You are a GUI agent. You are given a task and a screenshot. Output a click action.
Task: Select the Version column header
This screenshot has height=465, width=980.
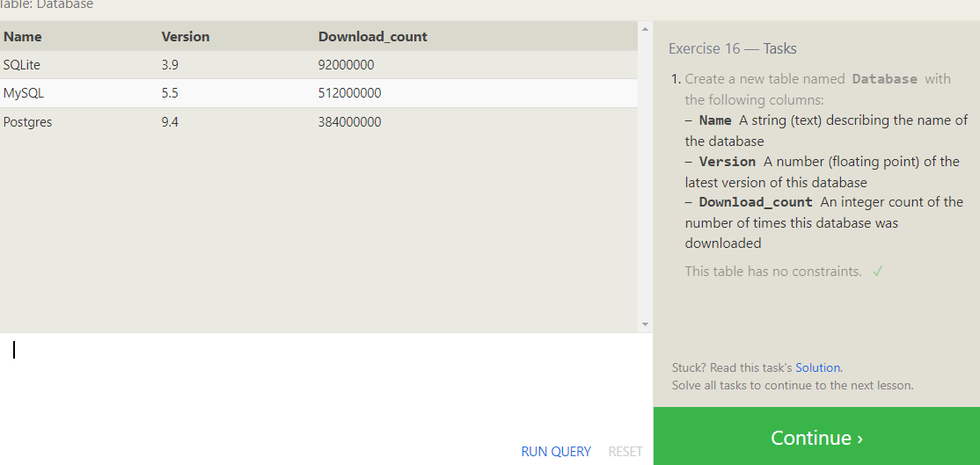click(185, 36)
